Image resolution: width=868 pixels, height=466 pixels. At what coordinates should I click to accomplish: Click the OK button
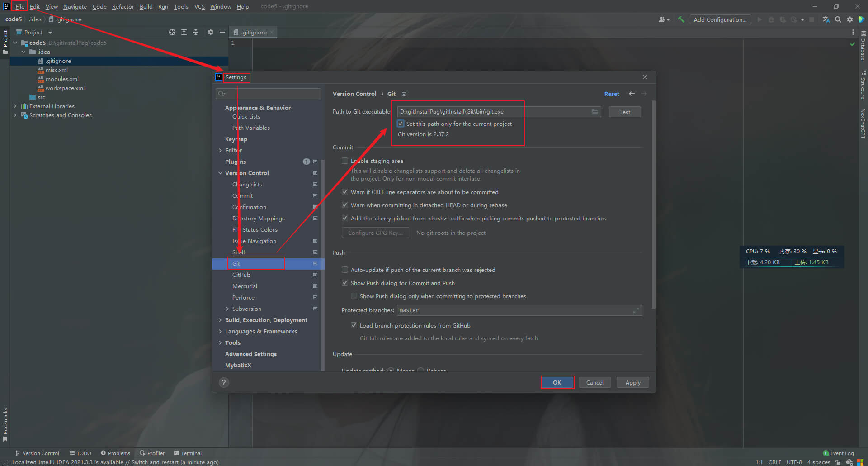(557, 382)
